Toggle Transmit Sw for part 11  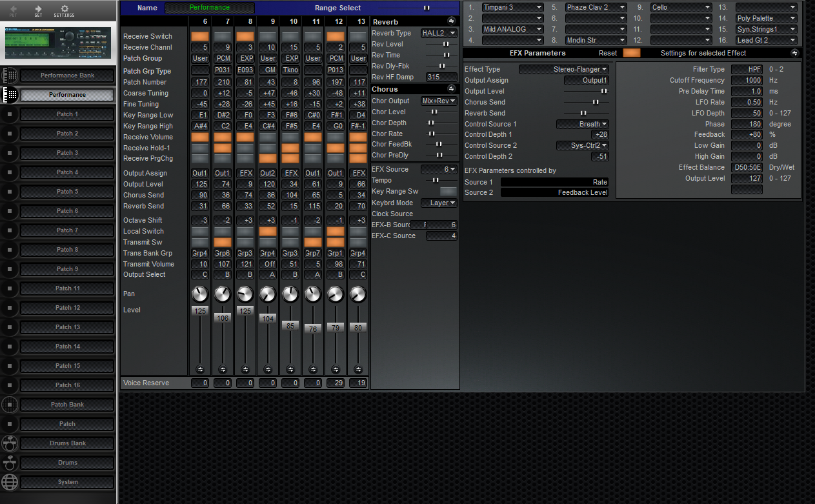tap(313, 242)
